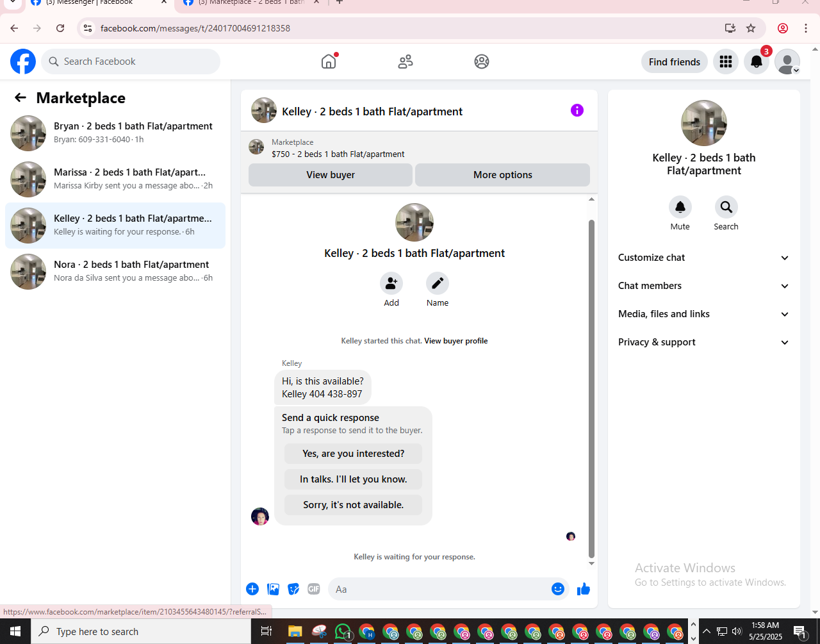Viewport: 820px width, 644px height.
Task: View site information icon in address bar
Action: pyautogui.click(x=88, y=28)
